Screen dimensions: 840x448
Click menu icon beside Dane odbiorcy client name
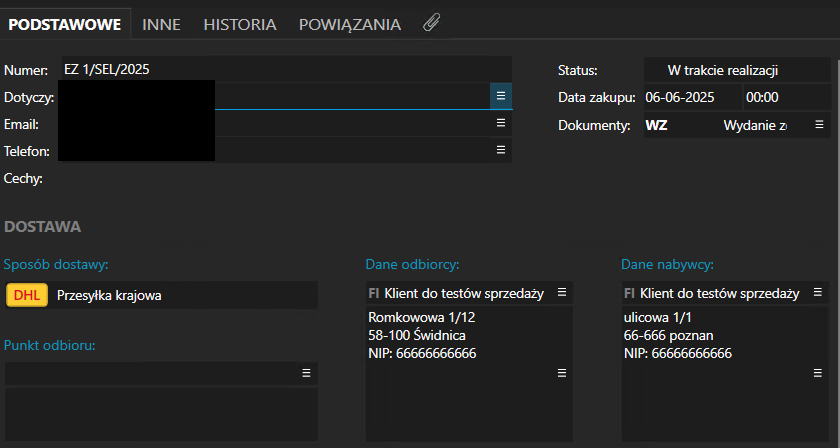tap(562, 292)
